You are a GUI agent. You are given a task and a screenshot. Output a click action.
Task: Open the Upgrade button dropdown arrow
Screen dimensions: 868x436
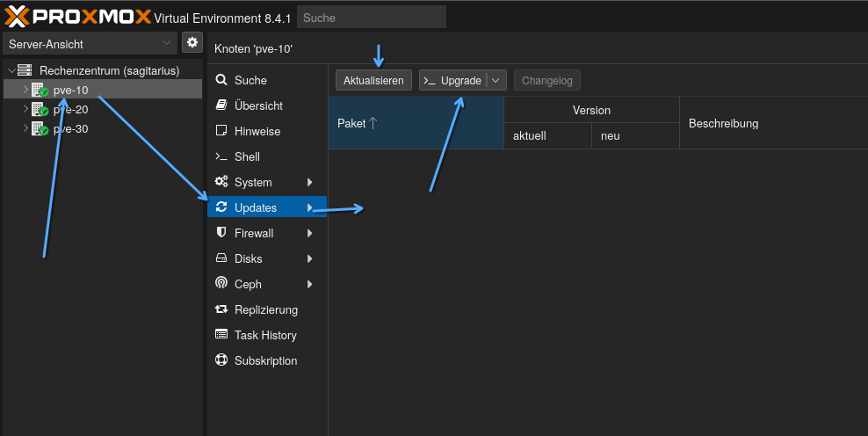(x=496, y=80)
